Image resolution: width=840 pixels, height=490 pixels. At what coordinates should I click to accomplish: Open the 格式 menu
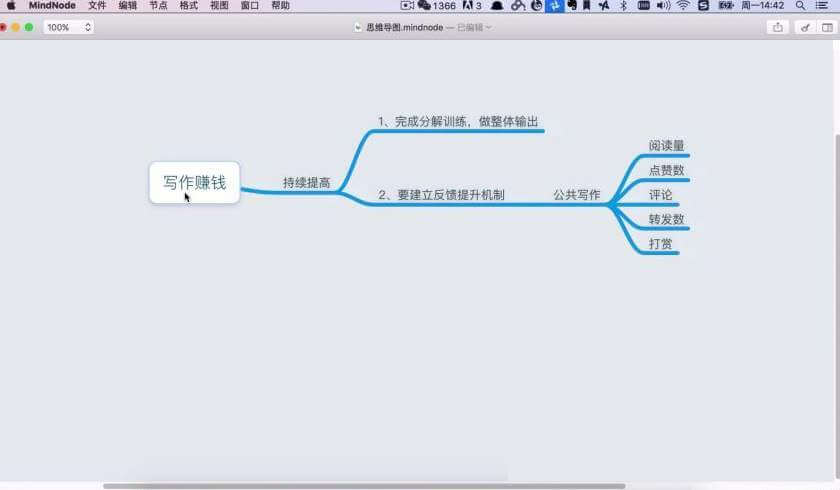pos(188,6)
